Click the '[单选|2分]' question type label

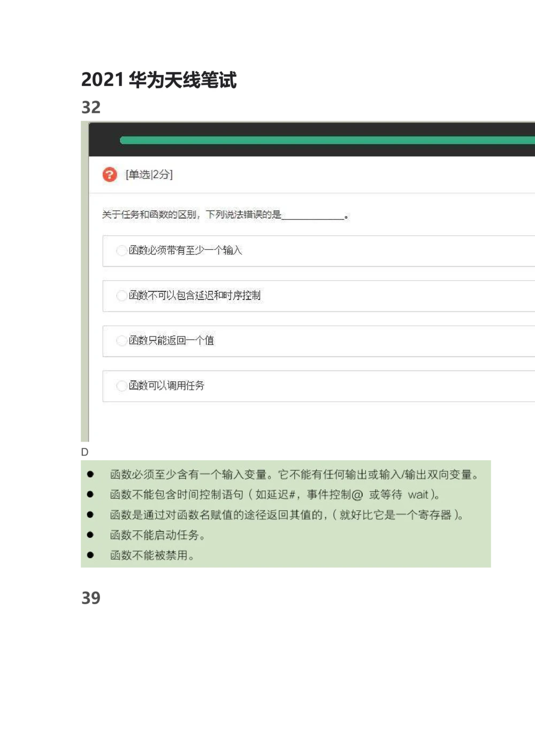point(148,175)
